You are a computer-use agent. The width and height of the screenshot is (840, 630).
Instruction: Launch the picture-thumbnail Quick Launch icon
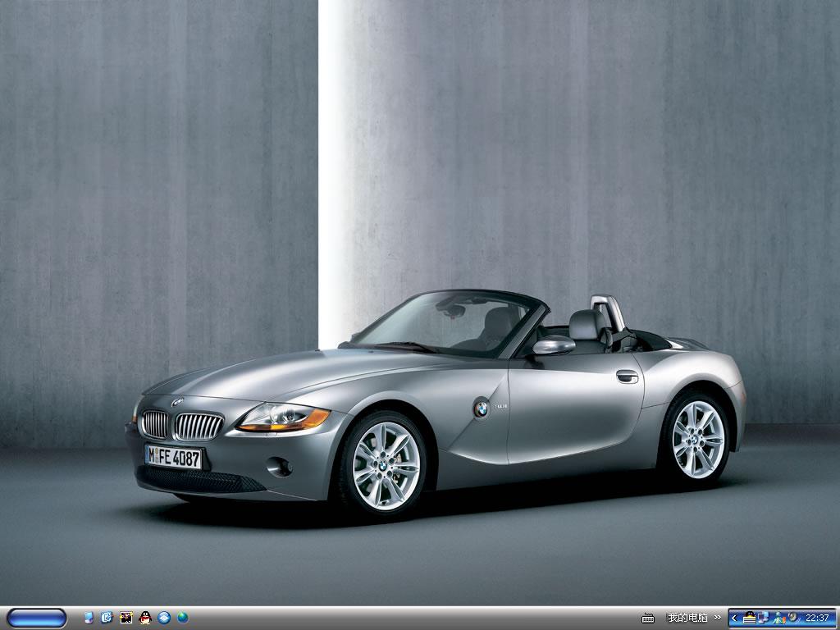pos(126,618)
